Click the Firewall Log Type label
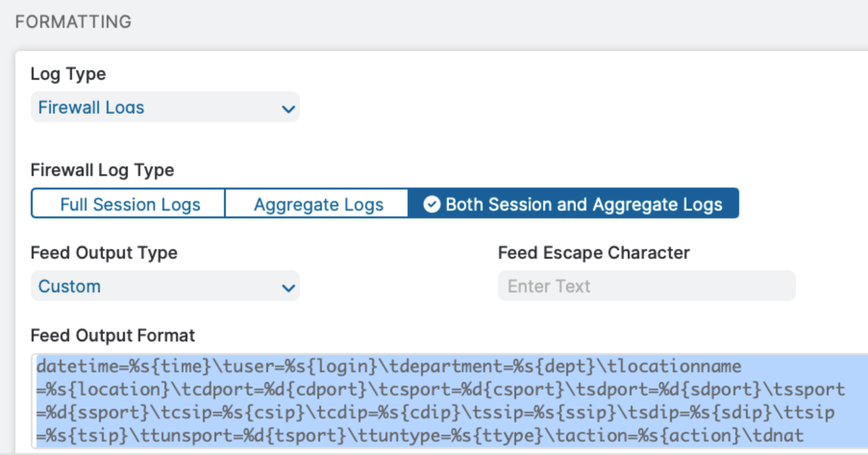 click(x=102, y=170)
